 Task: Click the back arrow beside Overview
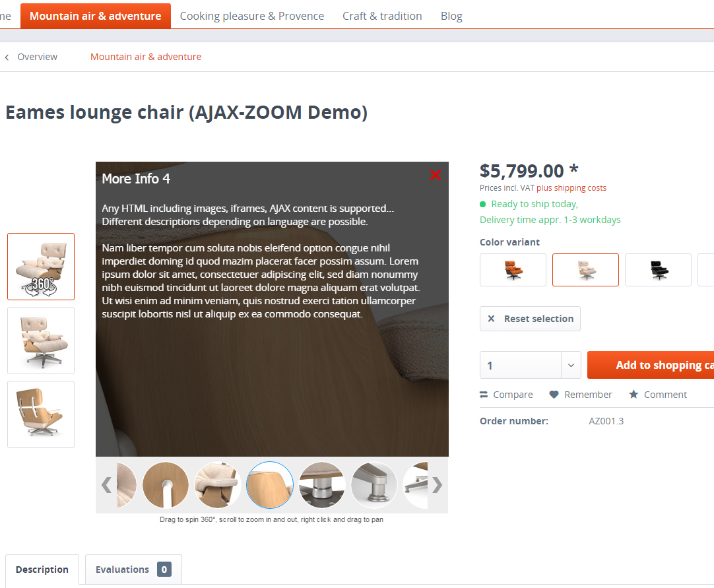pyautogui.click(x=7, y=57)
